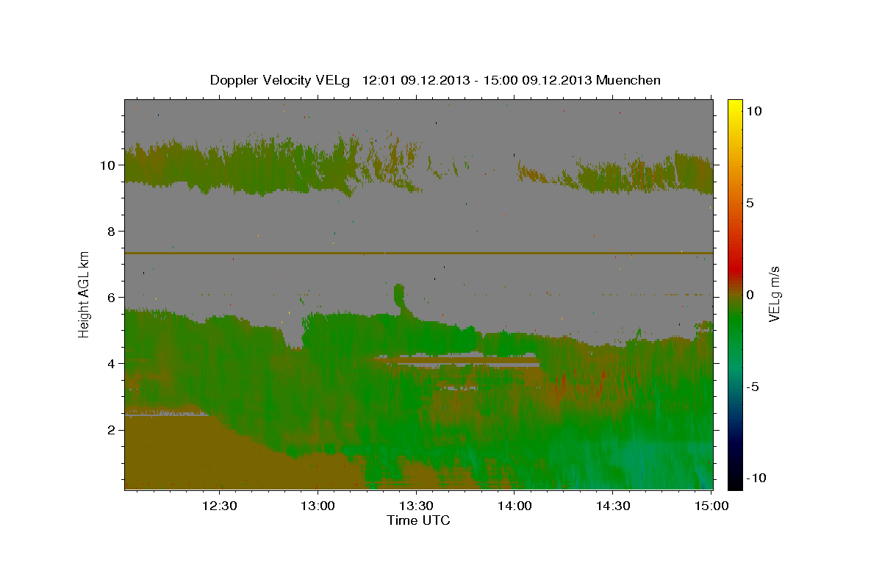Click the thin horizontal line near 7.3 km
This screenshot has height=588, width=882.
[419, 253]
